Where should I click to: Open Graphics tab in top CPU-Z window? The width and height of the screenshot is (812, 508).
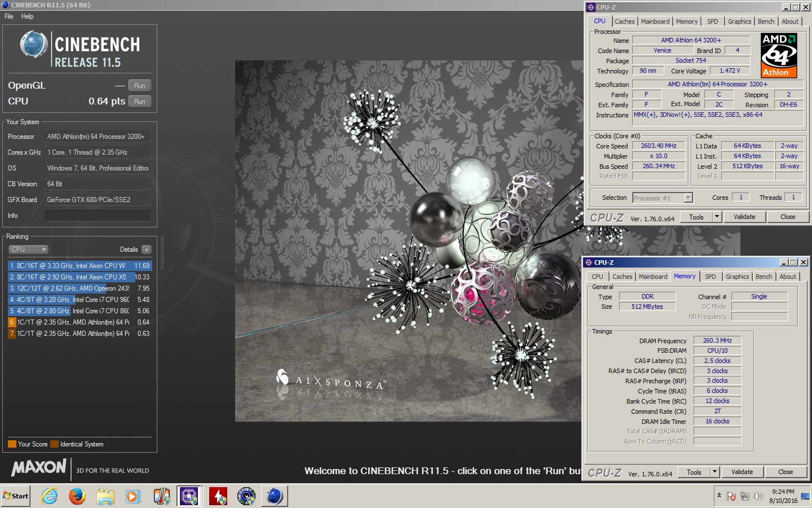click(739, 21)
